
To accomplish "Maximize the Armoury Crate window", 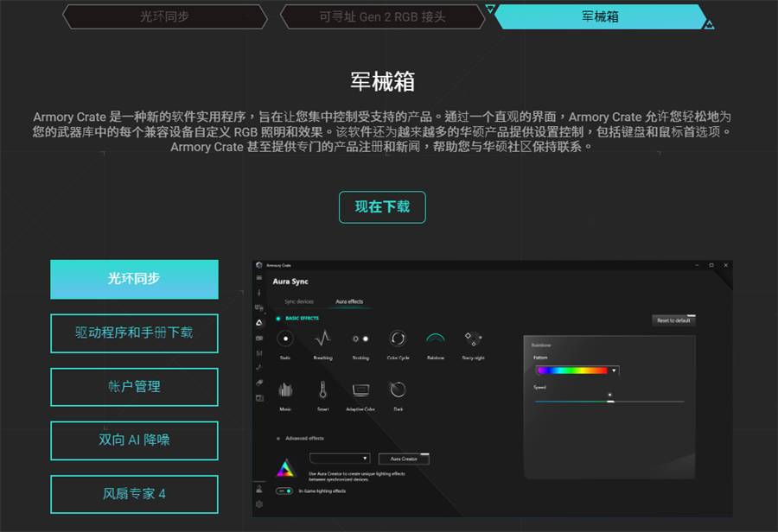I will tap(711, 265).
